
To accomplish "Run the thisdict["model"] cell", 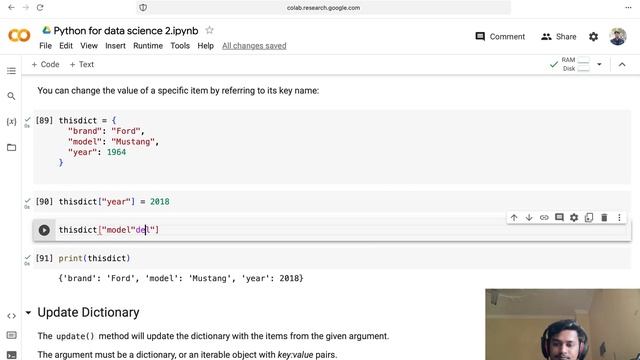I will (44, 230).
